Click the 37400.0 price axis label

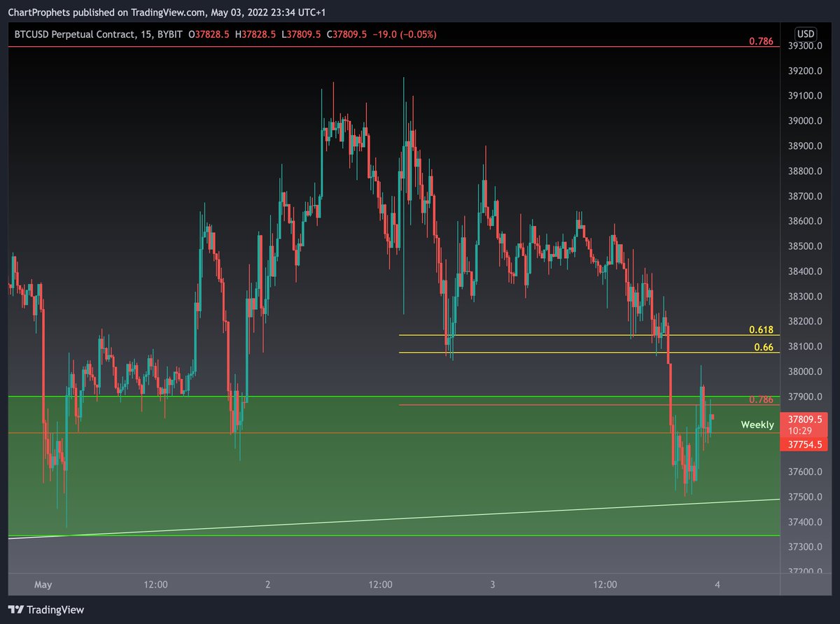coord(804,523)
